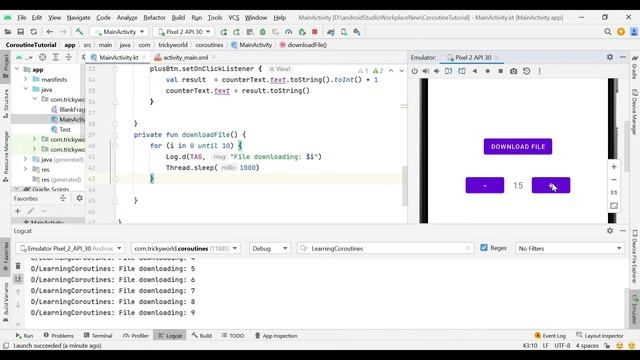Sync files with the refresh icon
This screenshot has height=360, width=640.
click(33, 32)
